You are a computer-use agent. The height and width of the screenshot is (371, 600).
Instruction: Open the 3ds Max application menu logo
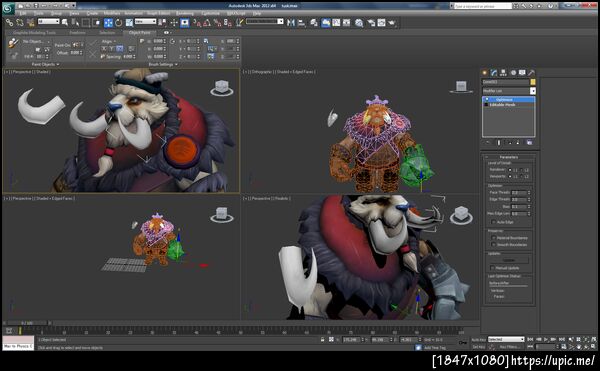(8, 8)
